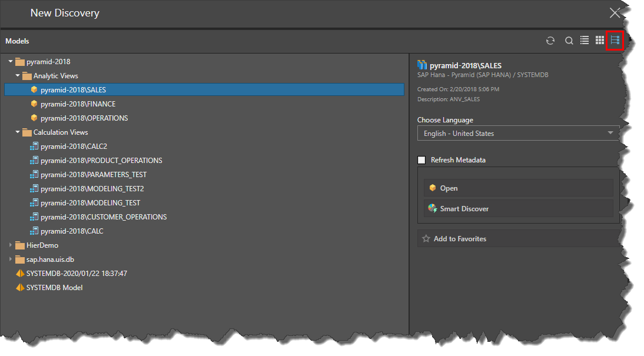The width and height of the screenshot is (644, 356).
Task: Click the Calculation Views folder icon
Action: pyautogui.click(x=27, y=132)
